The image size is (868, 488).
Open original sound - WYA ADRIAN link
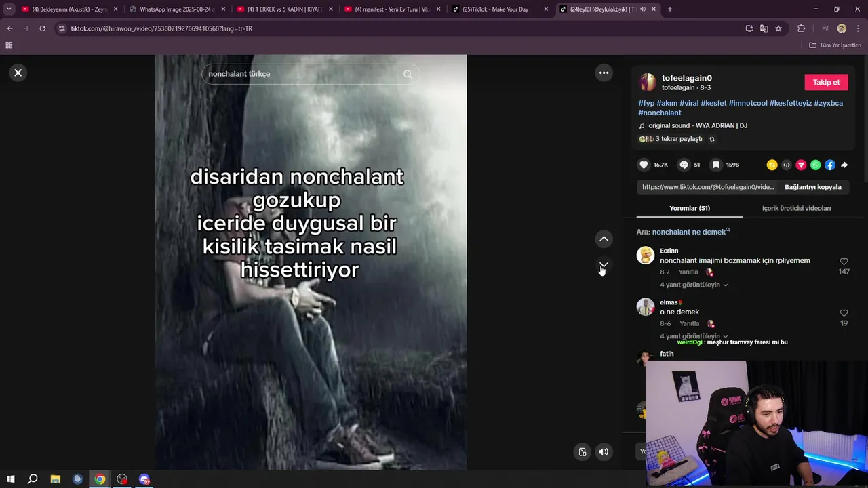pos(698,125)
